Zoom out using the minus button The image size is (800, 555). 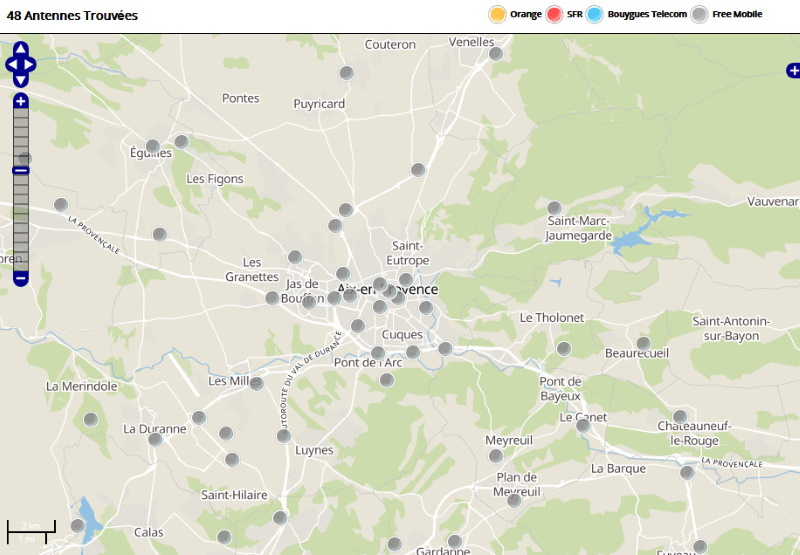(x=21, y=278)
